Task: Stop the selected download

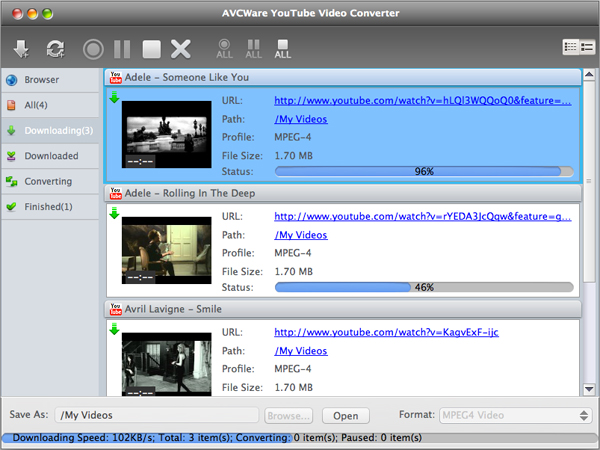Action: point(152,49)
